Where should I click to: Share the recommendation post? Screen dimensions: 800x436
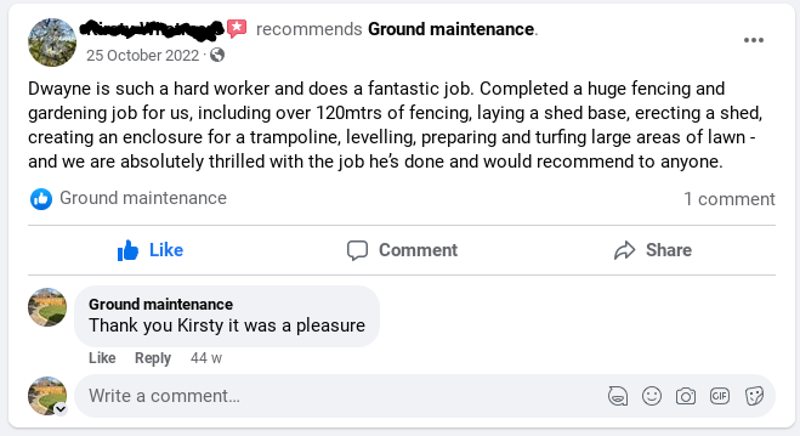pos(652,250)
